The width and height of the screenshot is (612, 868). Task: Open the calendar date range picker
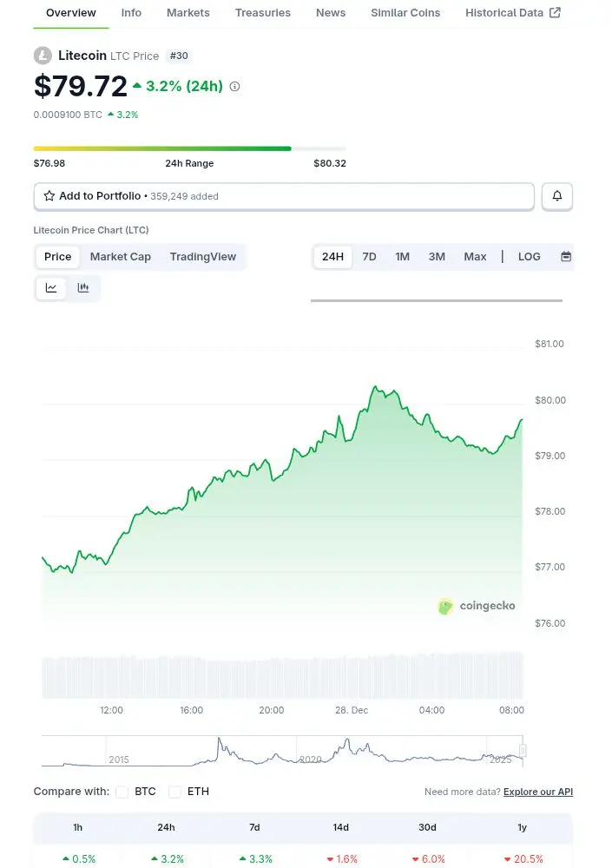coord(566,257)
